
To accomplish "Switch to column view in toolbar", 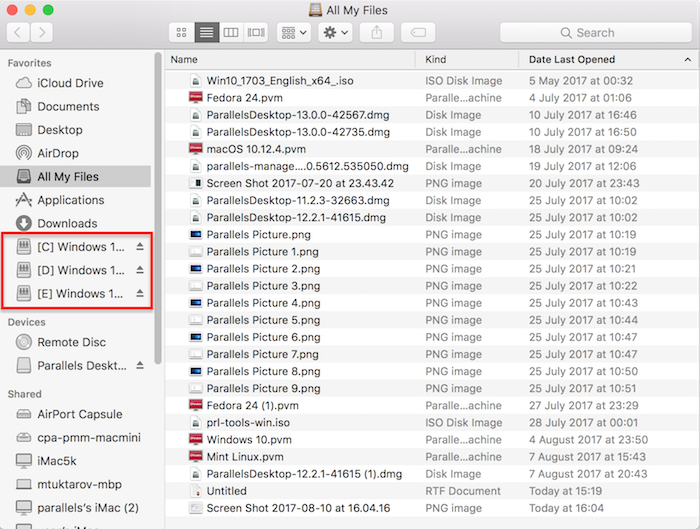I will pyautogui.click(x=231, y=33).
